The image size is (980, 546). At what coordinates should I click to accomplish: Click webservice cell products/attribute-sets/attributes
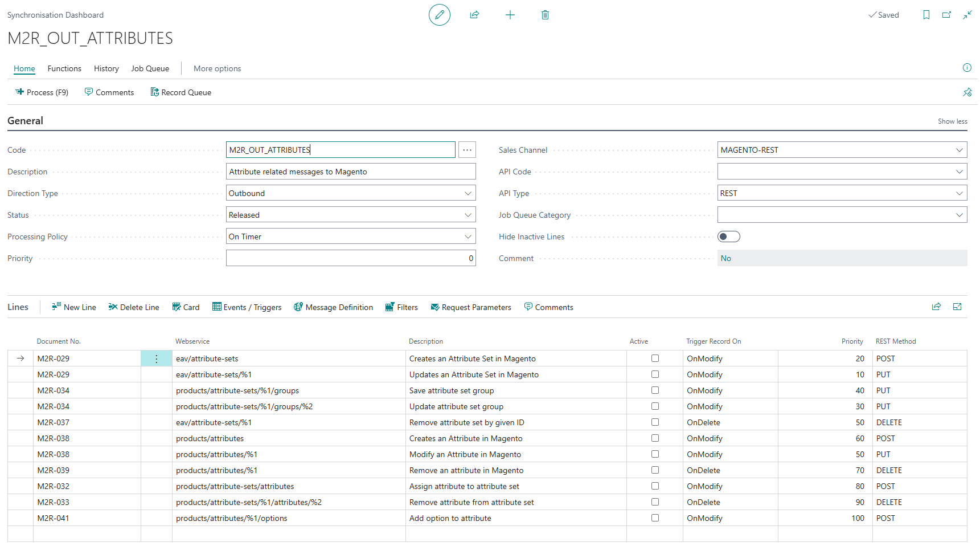[289, 486]
